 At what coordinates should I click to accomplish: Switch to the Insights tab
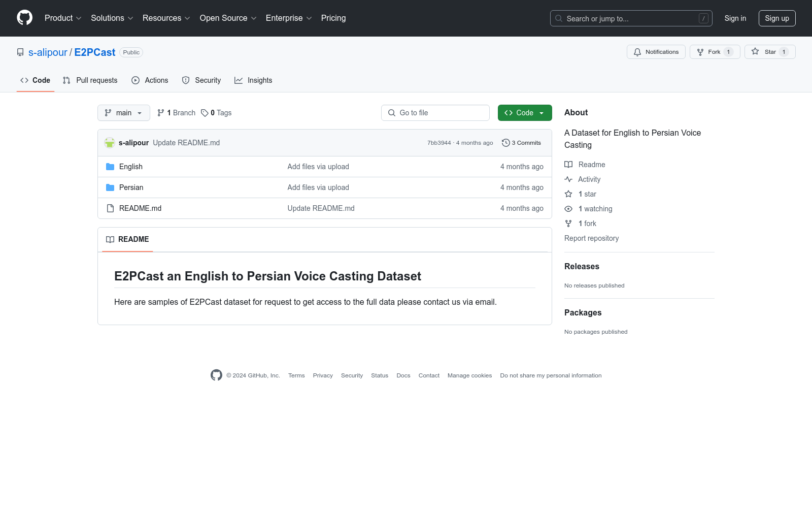click(x=253, y=80)
